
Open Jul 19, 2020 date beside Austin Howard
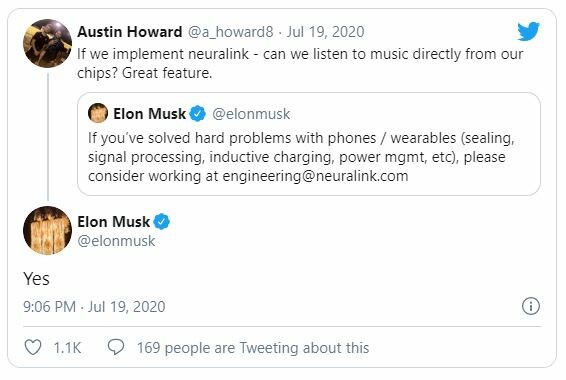[x=325, y=32]
